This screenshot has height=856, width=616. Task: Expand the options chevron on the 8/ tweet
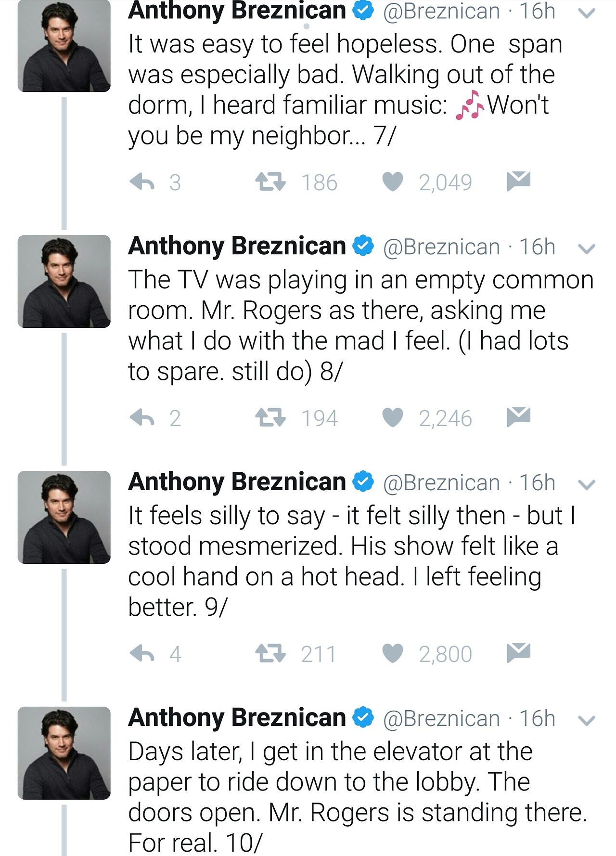point(587,249)
